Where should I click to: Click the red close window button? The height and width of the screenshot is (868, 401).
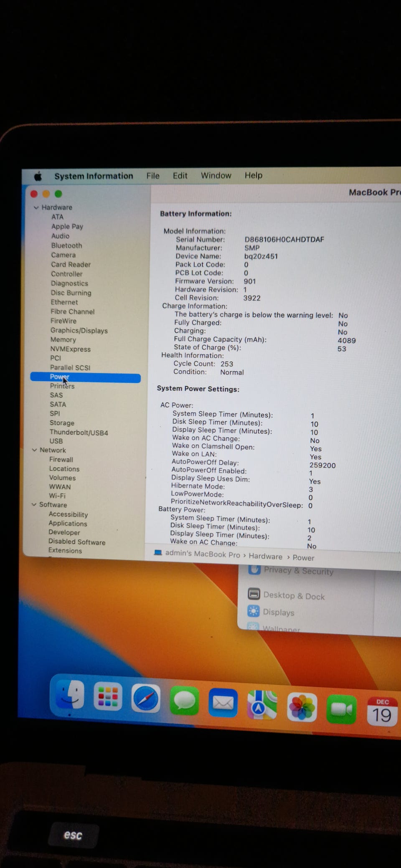(x=34, y=194)
